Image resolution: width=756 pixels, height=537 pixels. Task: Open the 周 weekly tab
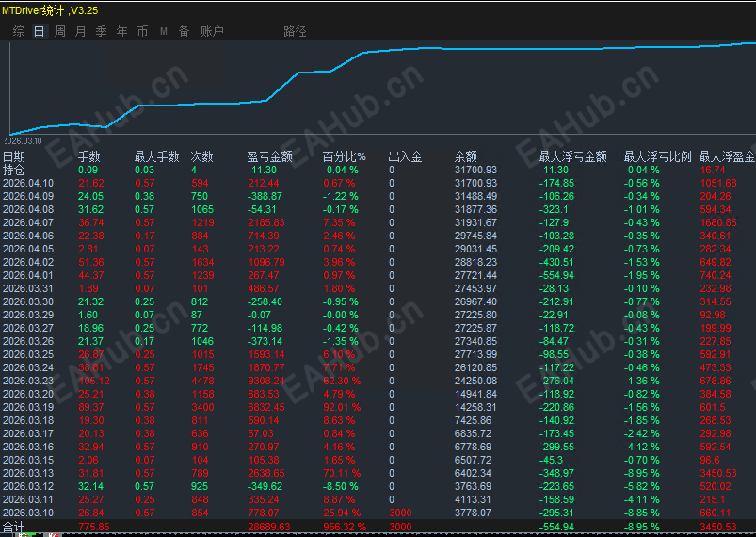tap(60, 31)
